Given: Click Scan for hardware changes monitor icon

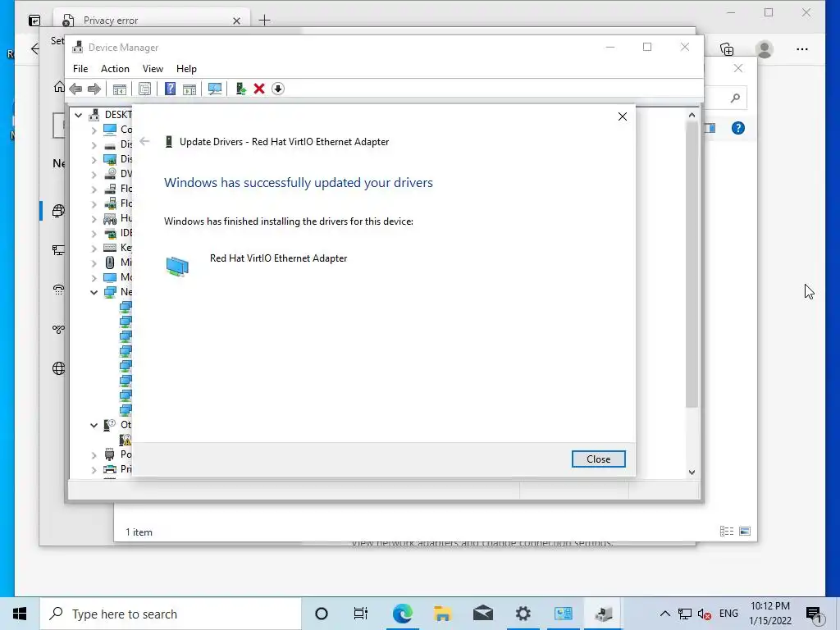Looking at the screenshot, I should click(215, 89).
